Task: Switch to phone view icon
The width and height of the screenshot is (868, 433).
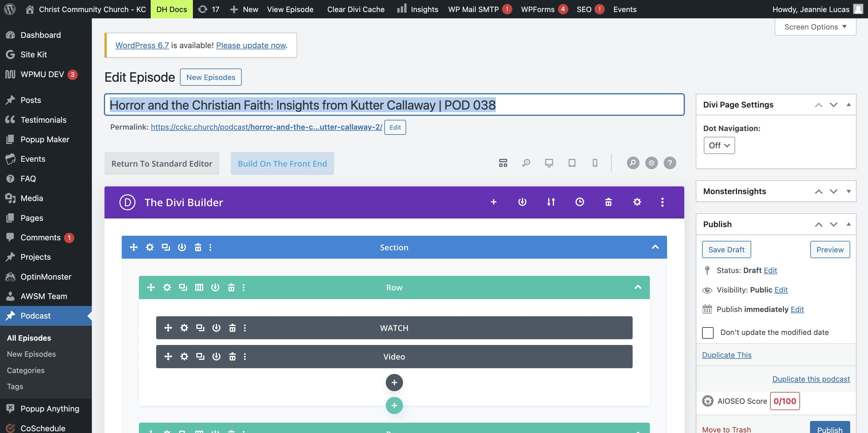Action: click(595, 163)
